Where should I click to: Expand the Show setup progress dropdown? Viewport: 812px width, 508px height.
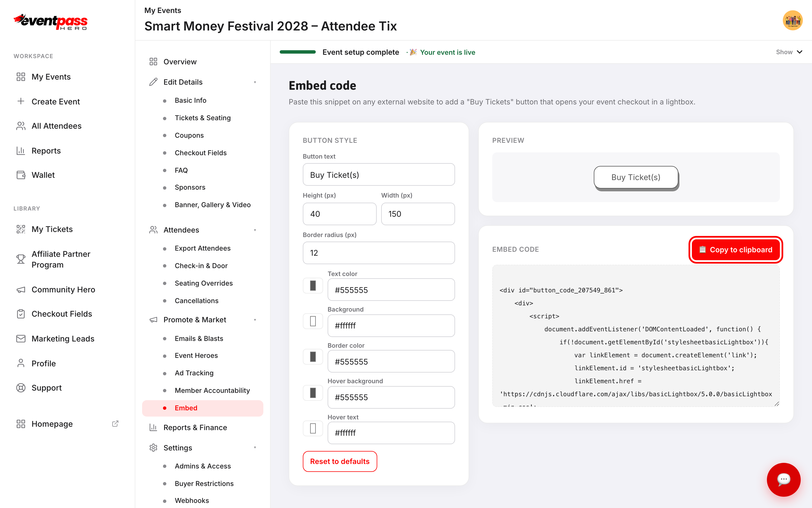pyautogui.click(x=789, y=52)
